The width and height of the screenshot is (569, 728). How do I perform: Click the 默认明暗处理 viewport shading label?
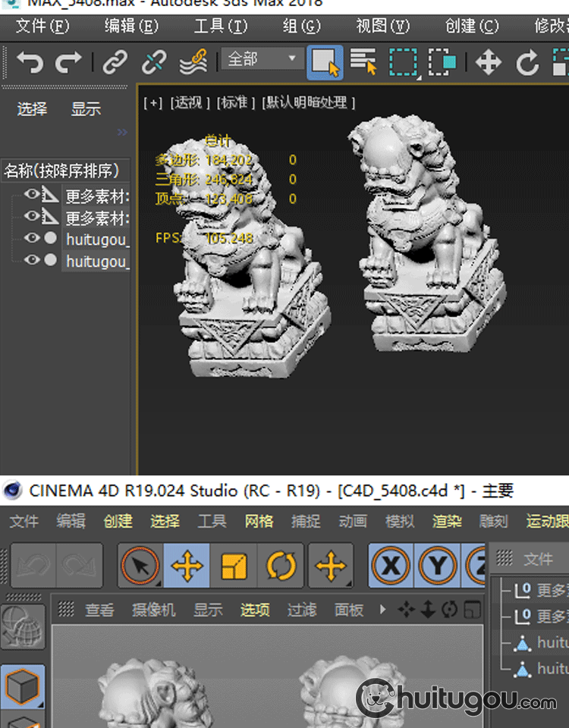click(309, 102)
